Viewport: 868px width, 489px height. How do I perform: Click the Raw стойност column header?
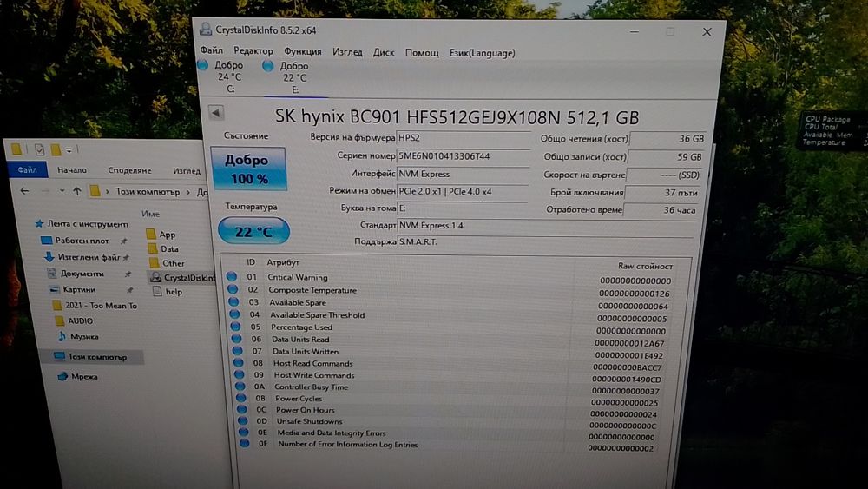(x=645, y=267)
